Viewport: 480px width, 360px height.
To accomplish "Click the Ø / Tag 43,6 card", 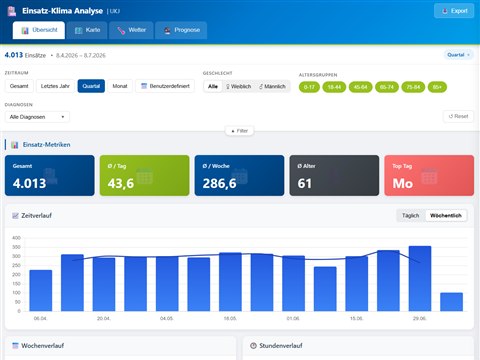I will pyautogui.click(x=144, y=175).
